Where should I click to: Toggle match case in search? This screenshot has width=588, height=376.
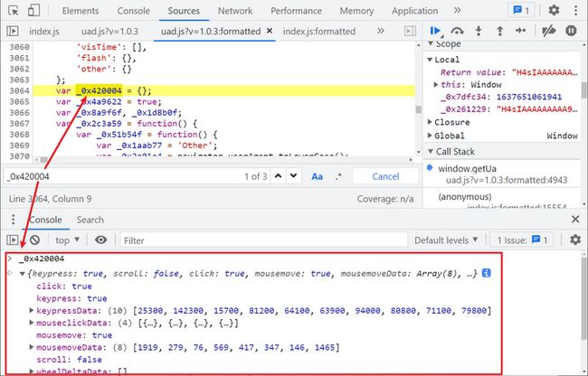tap(317, 176)
